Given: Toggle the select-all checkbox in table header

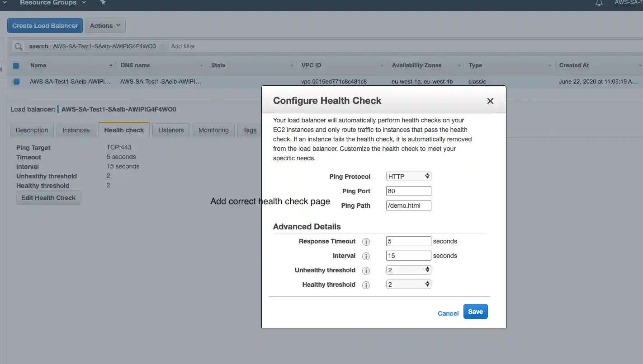Looking at the screenshot, I should click(16, 65).
